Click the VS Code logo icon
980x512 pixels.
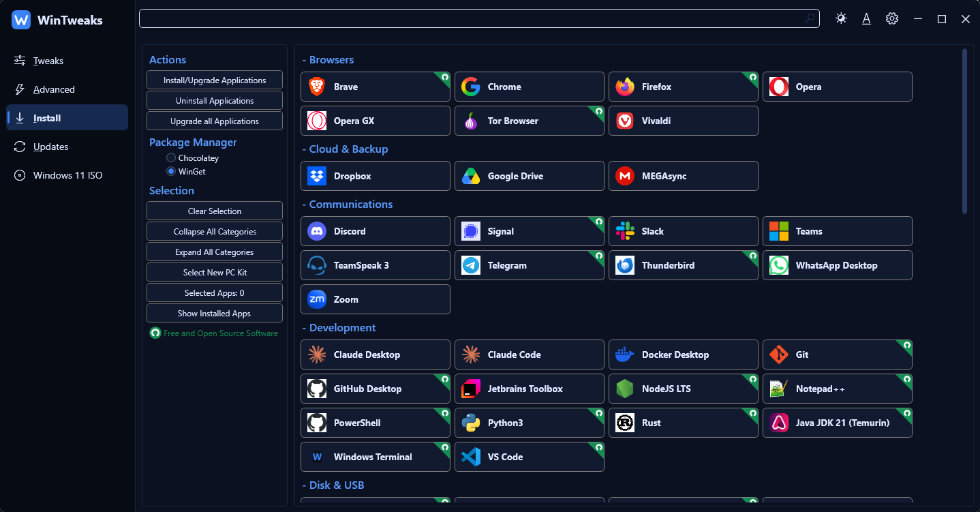tap(470, 457)
